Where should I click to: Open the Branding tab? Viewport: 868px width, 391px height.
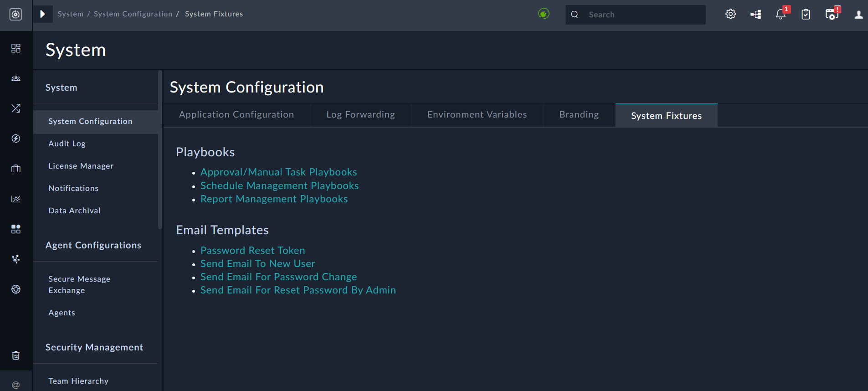click(579, 115)
